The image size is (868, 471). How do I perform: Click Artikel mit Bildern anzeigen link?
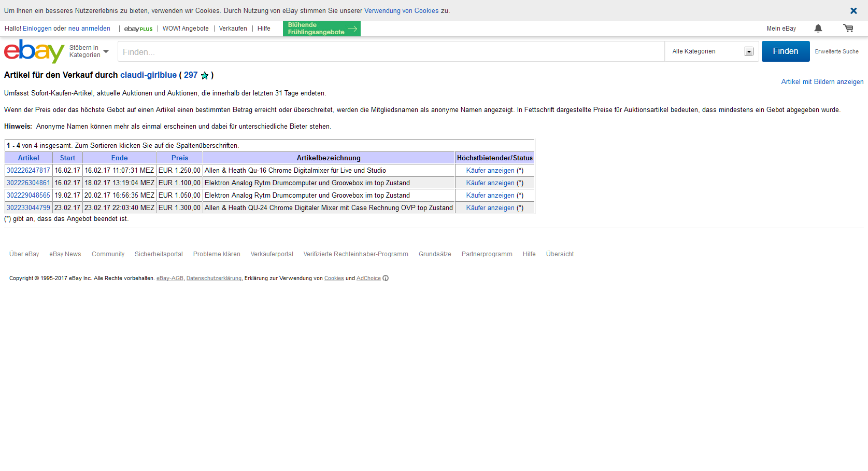point(822,82)
